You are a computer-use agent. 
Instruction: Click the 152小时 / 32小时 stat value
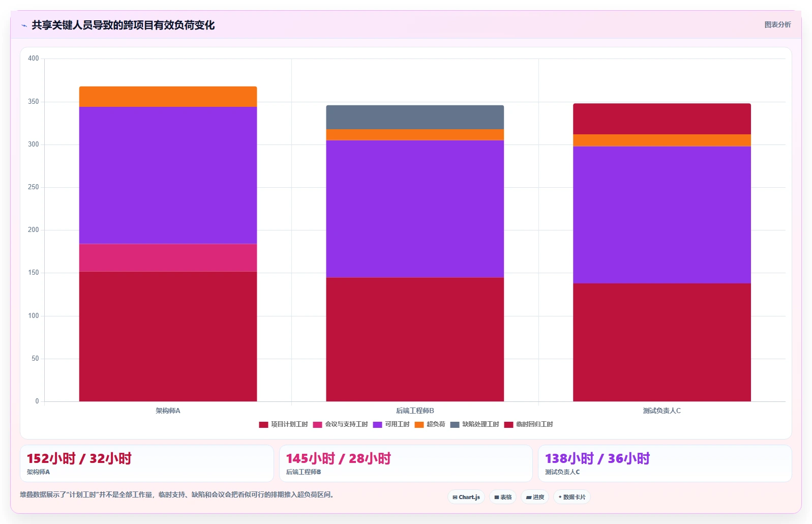pos(79,458)
